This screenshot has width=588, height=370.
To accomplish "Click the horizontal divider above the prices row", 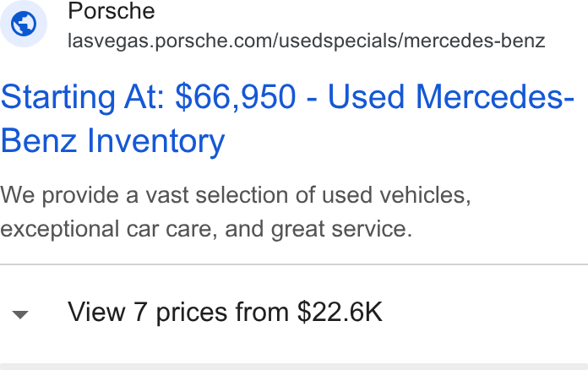I will coord(294,264).
